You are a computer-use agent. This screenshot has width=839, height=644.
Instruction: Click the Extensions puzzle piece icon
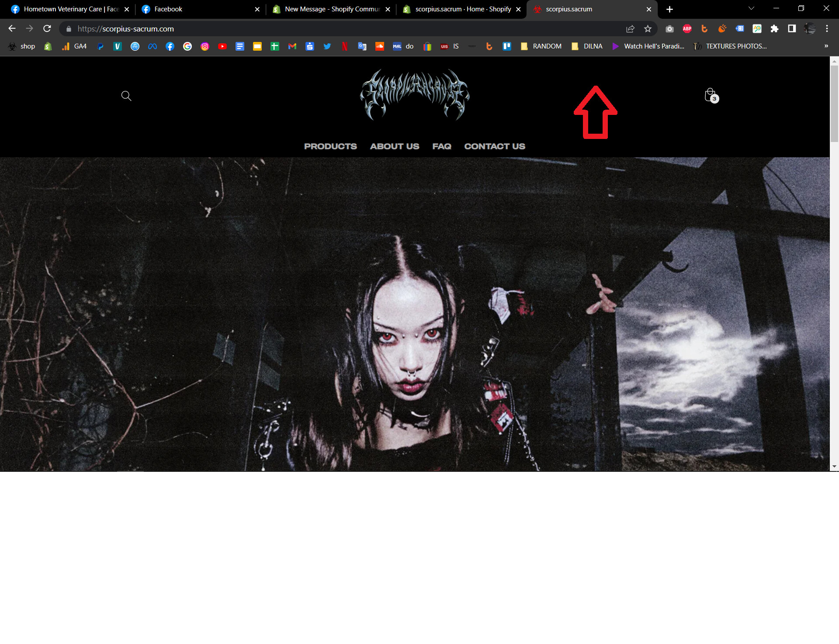(774, 29)
